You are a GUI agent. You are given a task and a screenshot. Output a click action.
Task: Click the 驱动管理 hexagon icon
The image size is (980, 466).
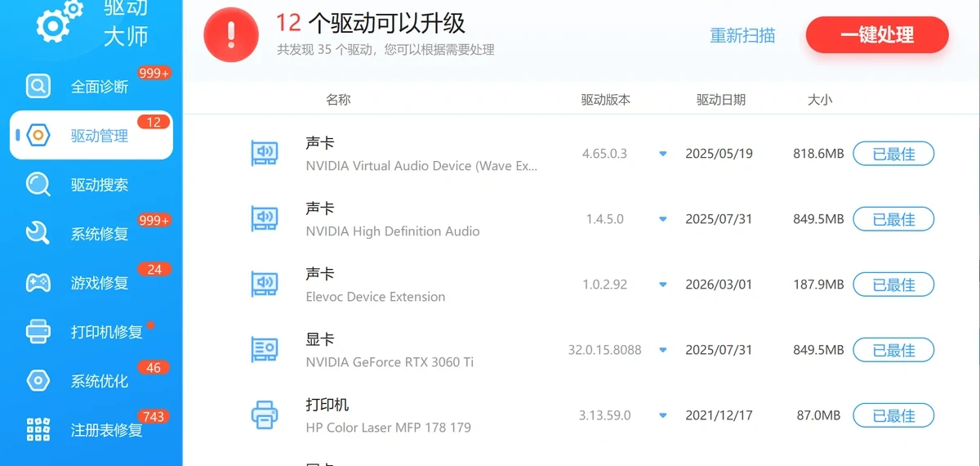[38, 135]
